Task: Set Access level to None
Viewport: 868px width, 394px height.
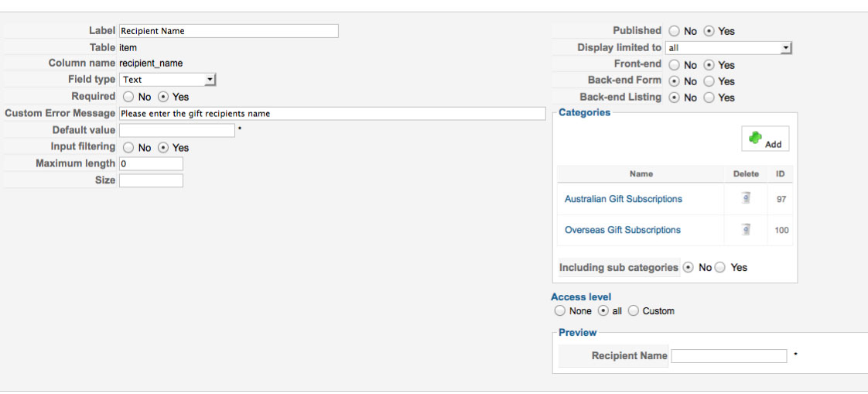Action: [560, 311]
